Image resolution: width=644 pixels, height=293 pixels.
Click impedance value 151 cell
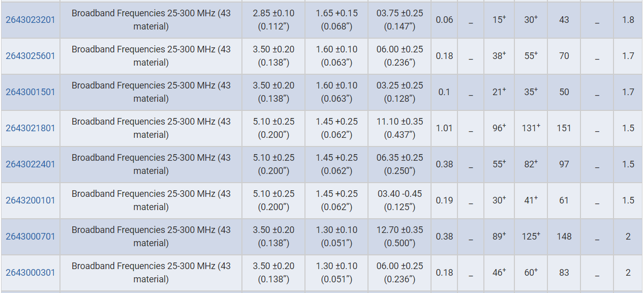click(x=564, y=128)
